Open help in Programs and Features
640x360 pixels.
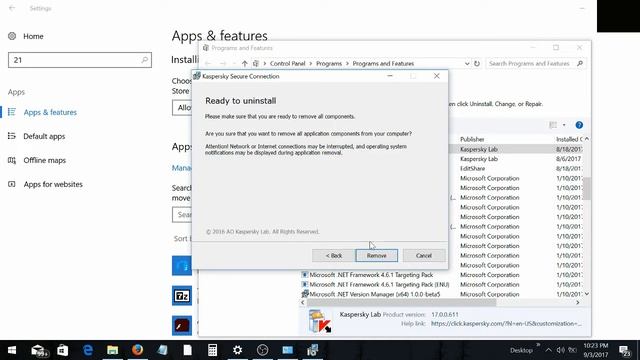579,125
